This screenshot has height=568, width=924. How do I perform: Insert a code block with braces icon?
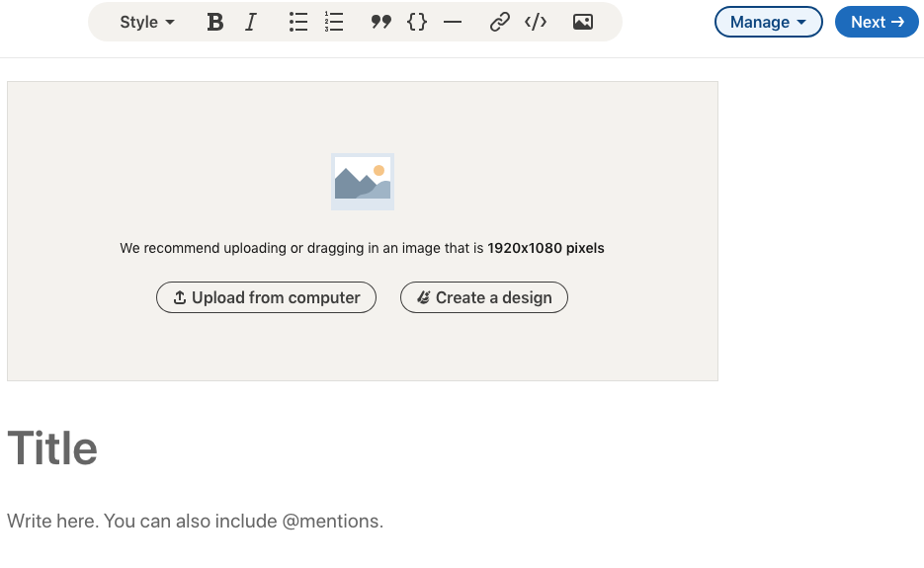pyautogui.click(x=417, y=23)
